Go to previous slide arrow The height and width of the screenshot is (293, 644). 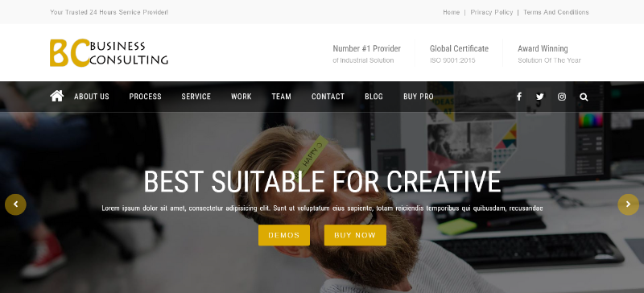pos(15,204)
